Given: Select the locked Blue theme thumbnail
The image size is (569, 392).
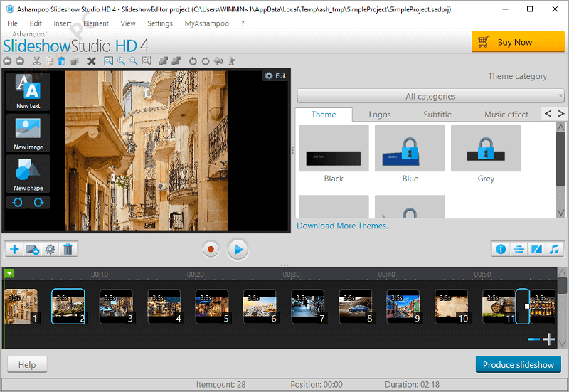Looking at the screenshot, I should [410, 148].
